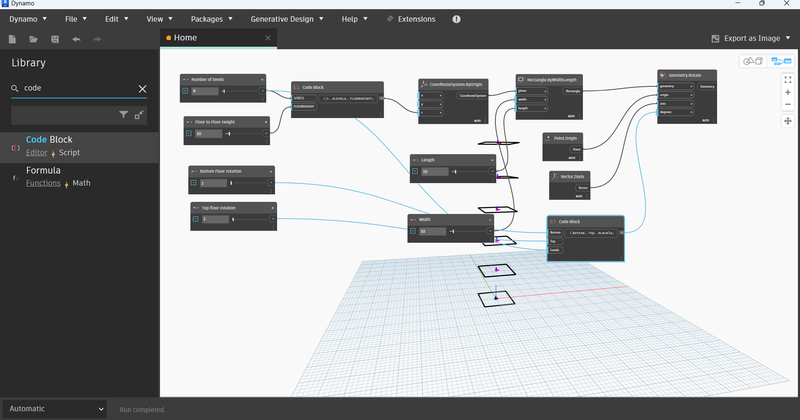The width and height of the screenshot is (800, 420).
Task: Click the magnifier icon in library search
Action: click(15, 88)
